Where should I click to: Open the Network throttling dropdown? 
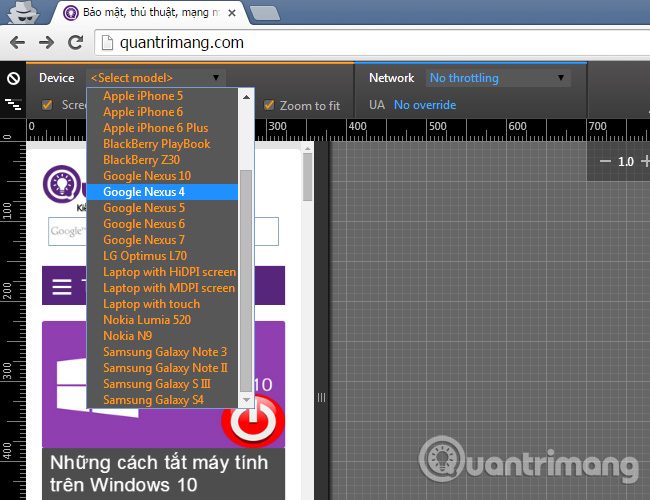tap(497, 78)
